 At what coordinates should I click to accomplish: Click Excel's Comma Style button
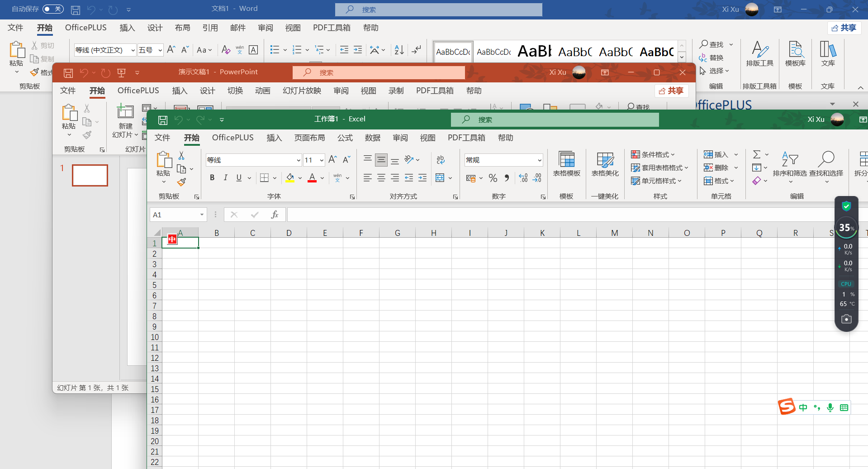(507, 178)
